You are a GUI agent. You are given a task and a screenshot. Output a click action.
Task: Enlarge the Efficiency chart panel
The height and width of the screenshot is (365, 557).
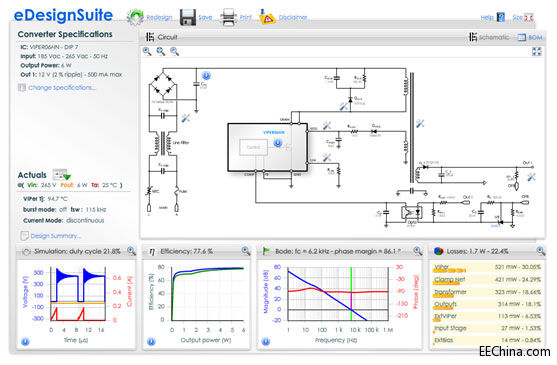tap(245, 251)
